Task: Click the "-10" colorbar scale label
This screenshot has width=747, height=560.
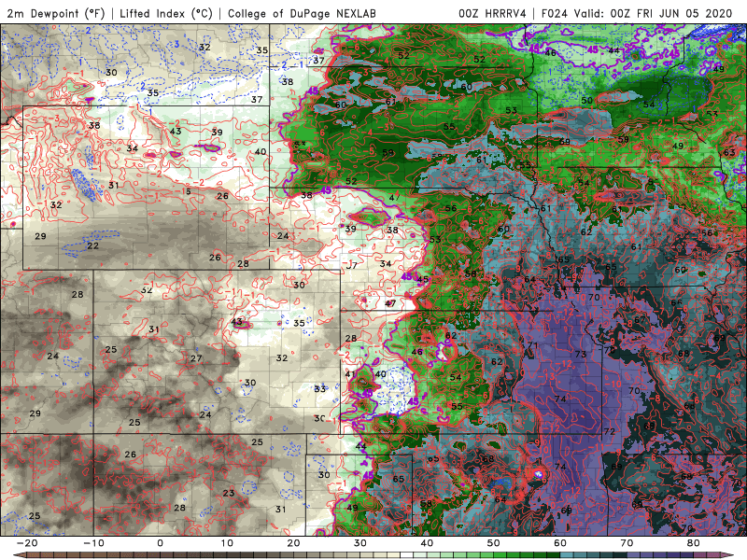Action: click(x=93, y=543)
